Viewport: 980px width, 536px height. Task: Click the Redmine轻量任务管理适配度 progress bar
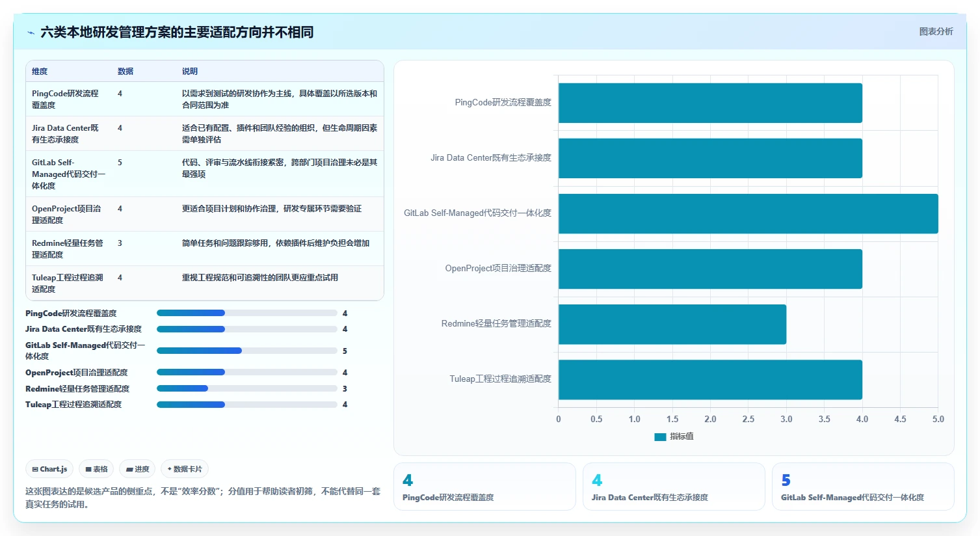[x=247, y=388]
